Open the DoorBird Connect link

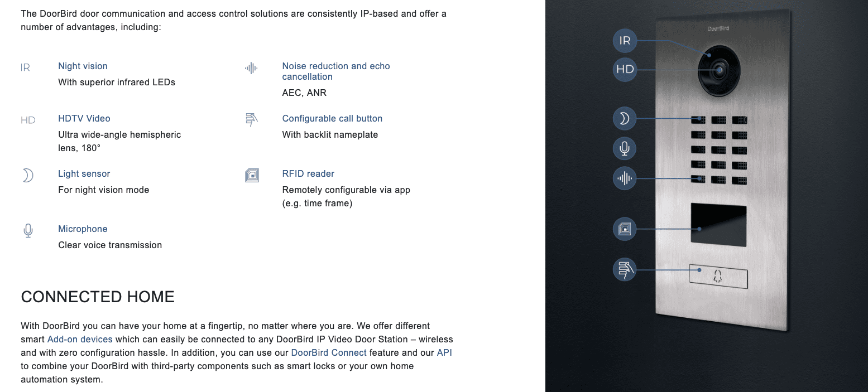329,352
